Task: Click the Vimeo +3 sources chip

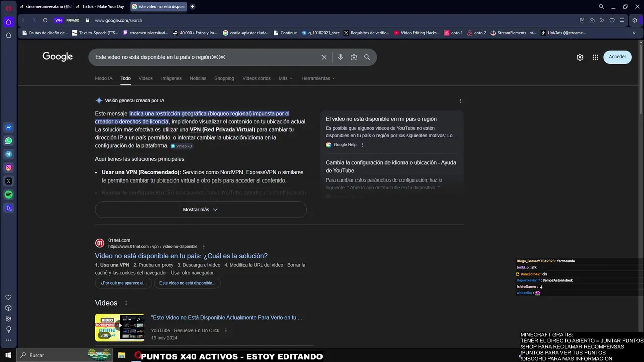Action: pos(182,146)
